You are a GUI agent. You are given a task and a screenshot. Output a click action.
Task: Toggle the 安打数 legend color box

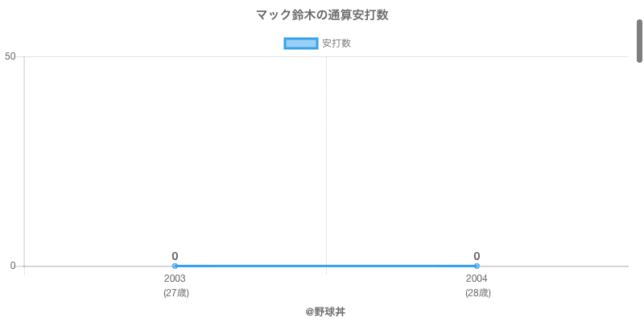(302, 43)
